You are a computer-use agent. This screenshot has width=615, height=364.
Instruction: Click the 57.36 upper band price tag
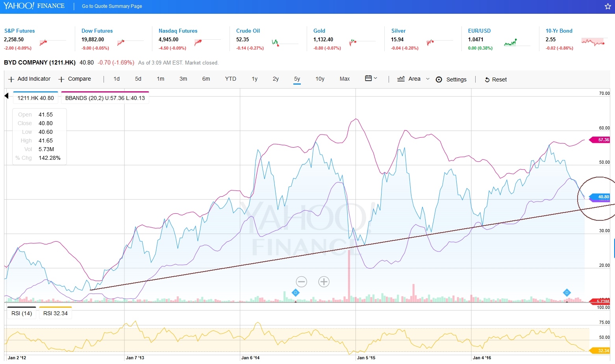[x=600, y=140]
